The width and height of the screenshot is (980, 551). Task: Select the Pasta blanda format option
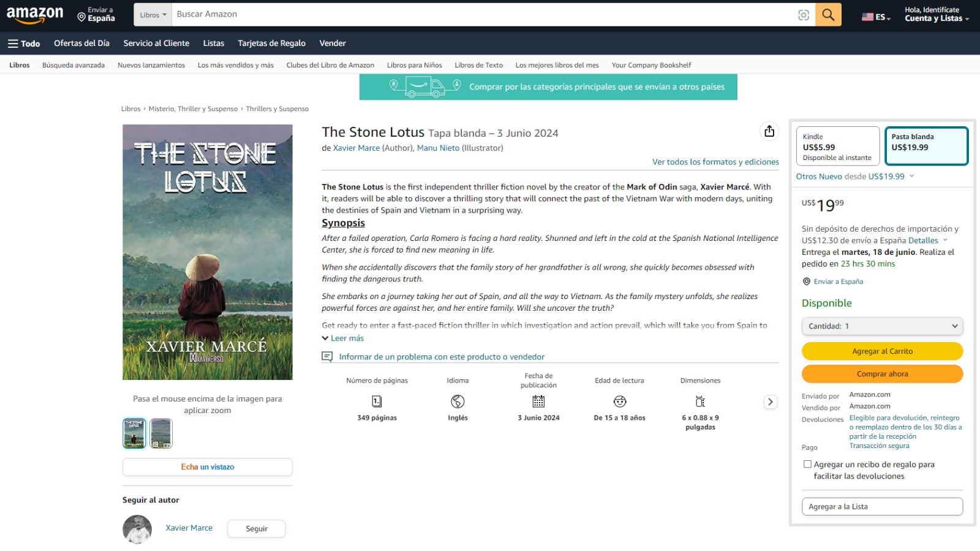pyautogui.click(x=926, y=146)
